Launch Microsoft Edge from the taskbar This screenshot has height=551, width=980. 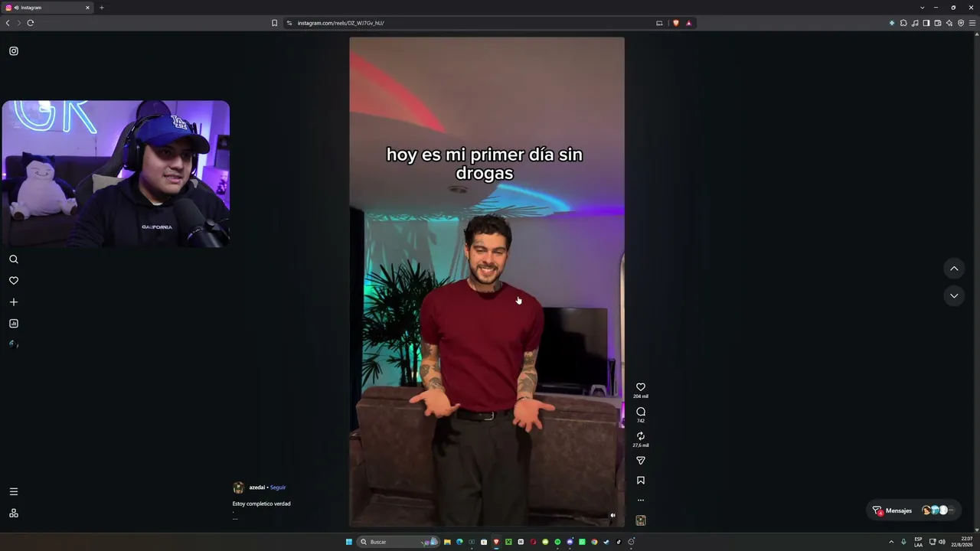[x=459, y=542]
